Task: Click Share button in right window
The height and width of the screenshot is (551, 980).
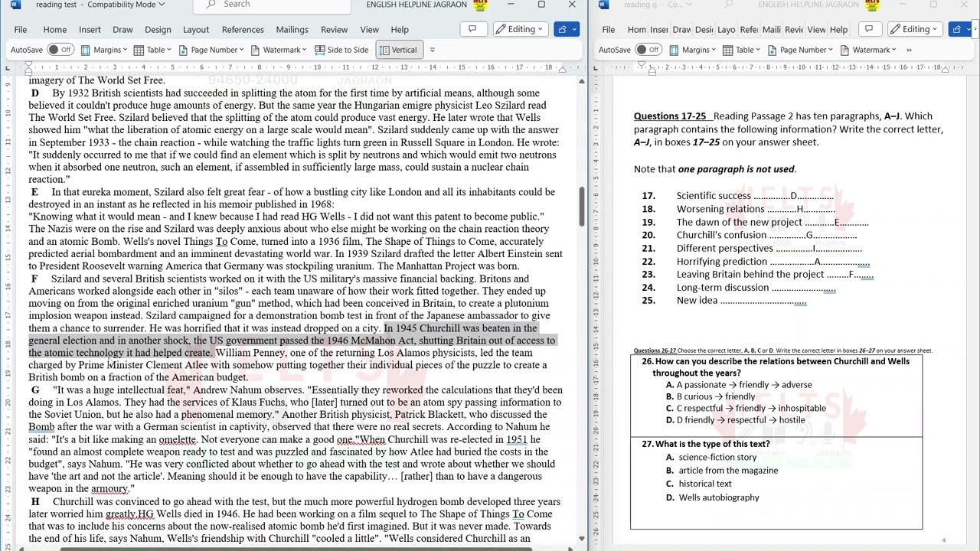Action: [960, 29]
